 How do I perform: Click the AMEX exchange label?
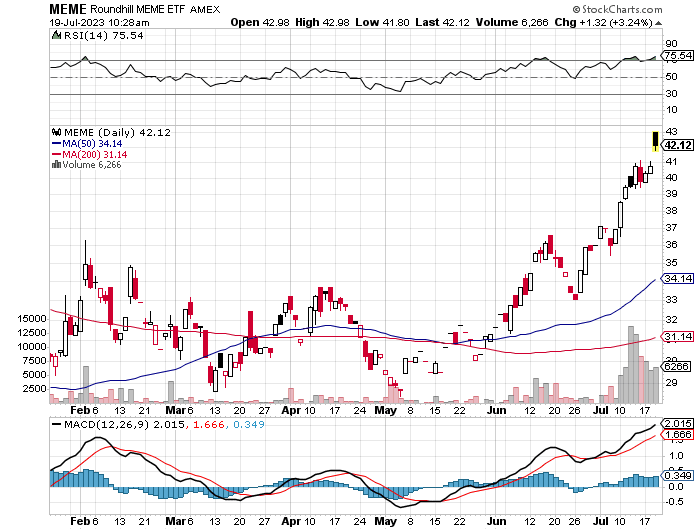tap(205, 9)
